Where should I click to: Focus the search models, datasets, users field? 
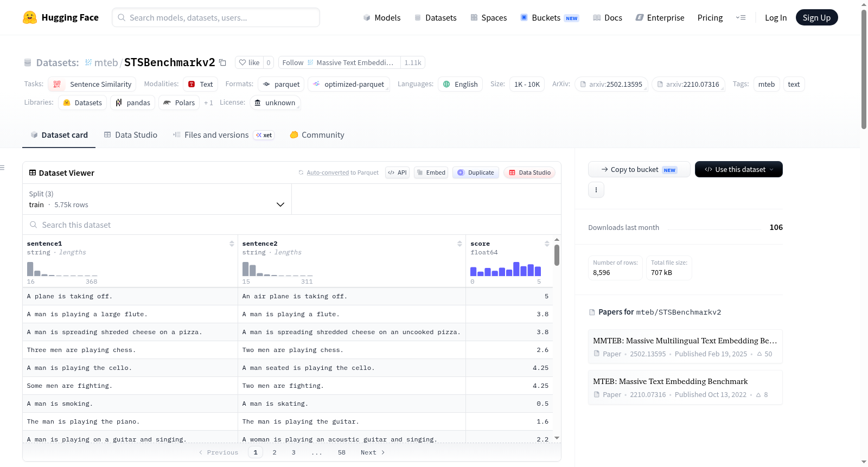click(x=216, y=17)
